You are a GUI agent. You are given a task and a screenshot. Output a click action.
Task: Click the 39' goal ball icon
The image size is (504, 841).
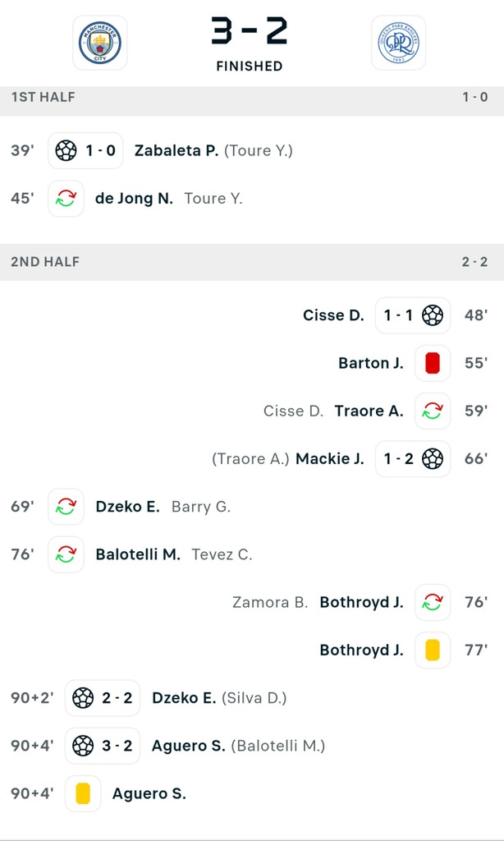(x=66, y=151)
